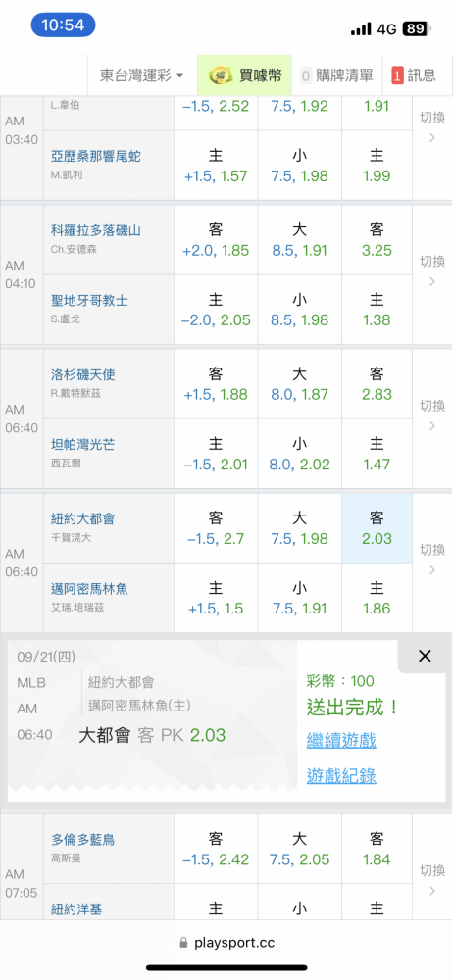Tap the 買噓幣 coin icon
The width and height of the screenshot is (453, 980).
219,75
